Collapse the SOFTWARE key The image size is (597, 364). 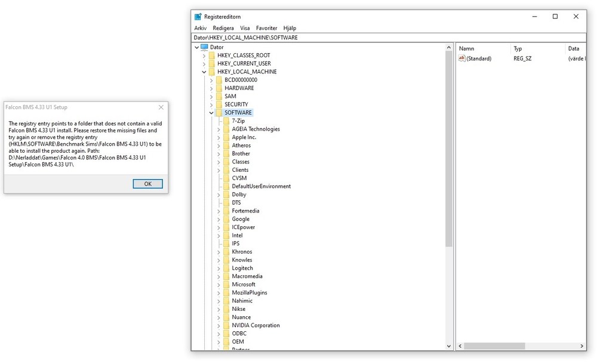[x=211, y=113]
